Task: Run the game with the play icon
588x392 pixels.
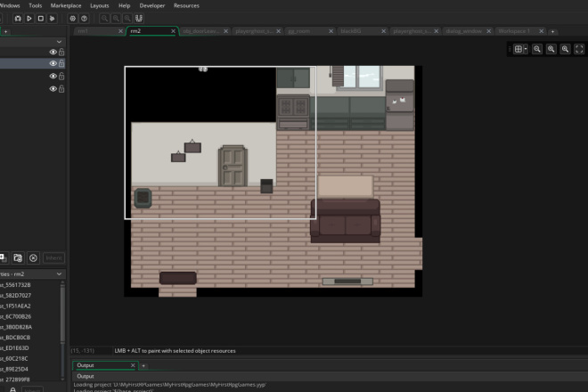Action: click(29, 19)
